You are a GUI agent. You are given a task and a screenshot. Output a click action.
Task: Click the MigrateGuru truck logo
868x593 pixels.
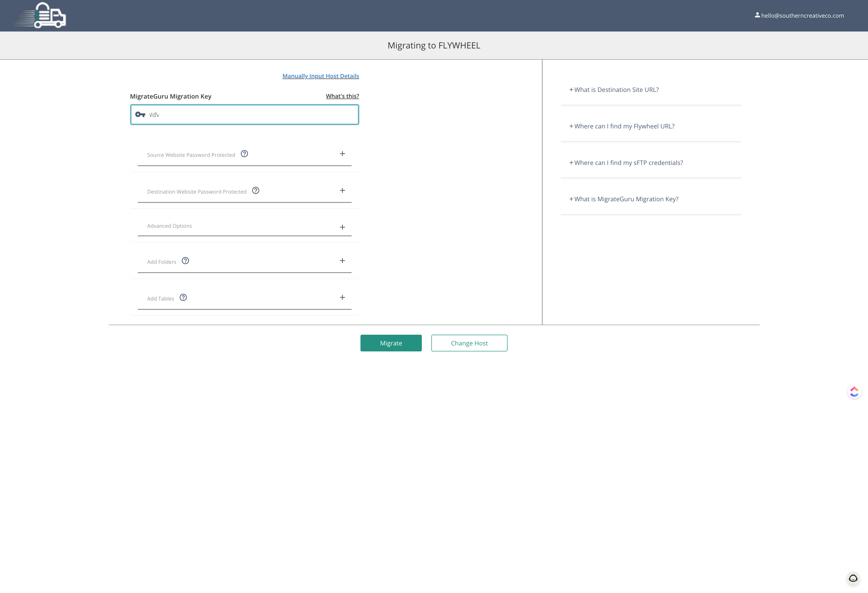(x=40, y=15)
